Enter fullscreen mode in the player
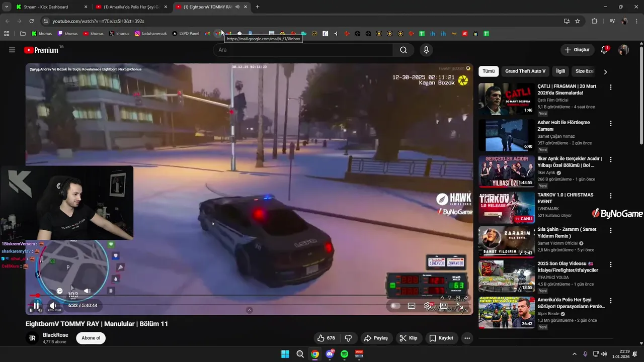This screenshot has width=644, height=362. 460,305
